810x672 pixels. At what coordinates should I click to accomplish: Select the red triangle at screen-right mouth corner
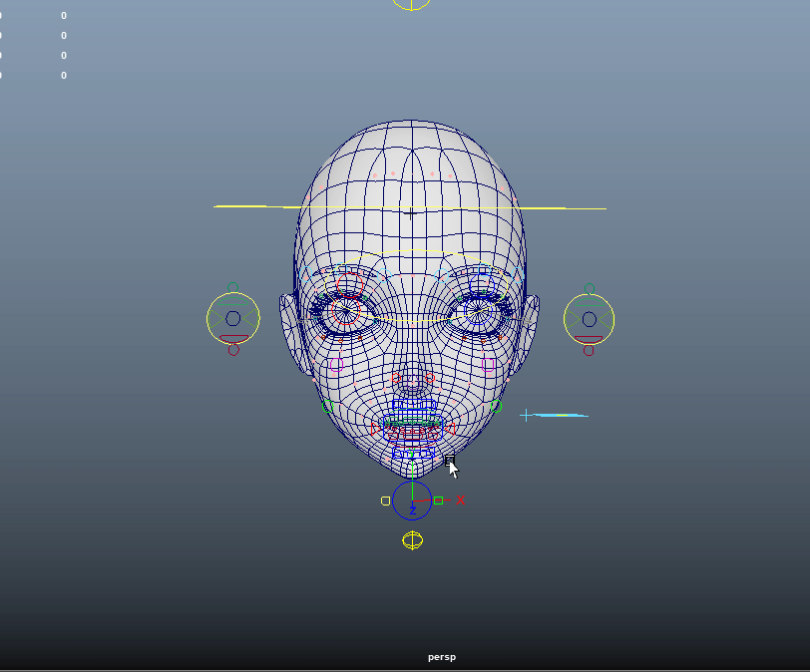pos(450,429)
